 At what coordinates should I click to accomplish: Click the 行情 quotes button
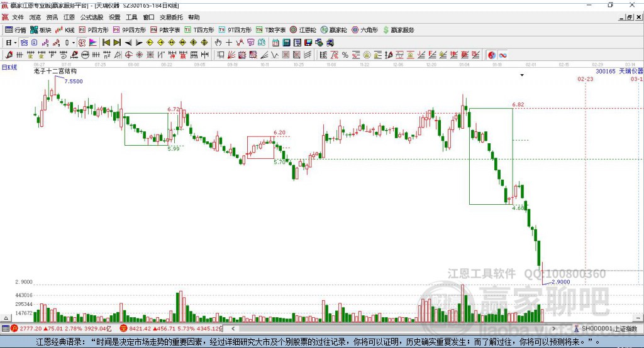(15, 30)
